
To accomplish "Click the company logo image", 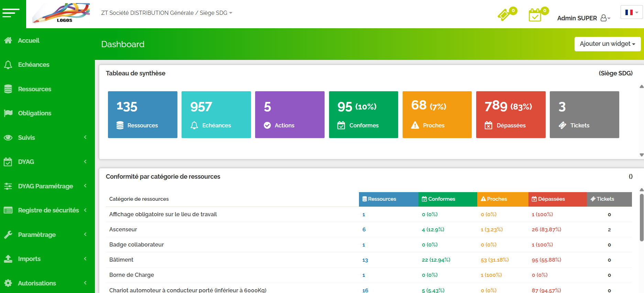I will [61, 13].
